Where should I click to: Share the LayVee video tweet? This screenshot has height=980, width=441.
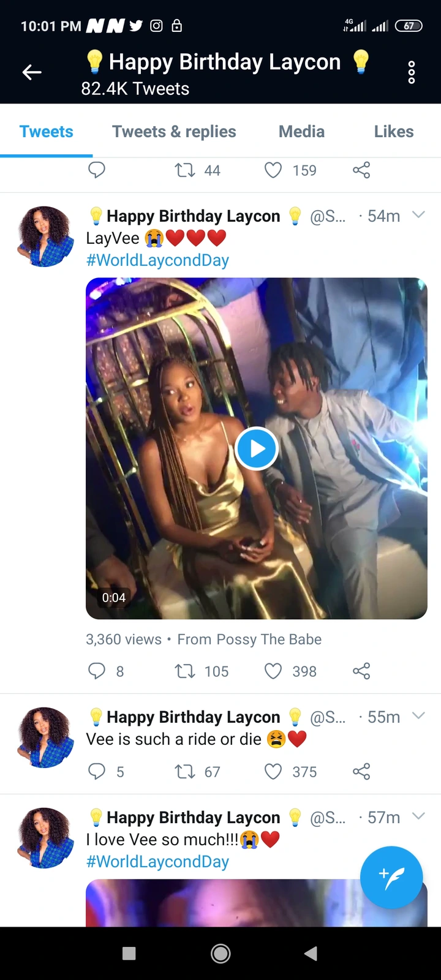tap(361, 671)
